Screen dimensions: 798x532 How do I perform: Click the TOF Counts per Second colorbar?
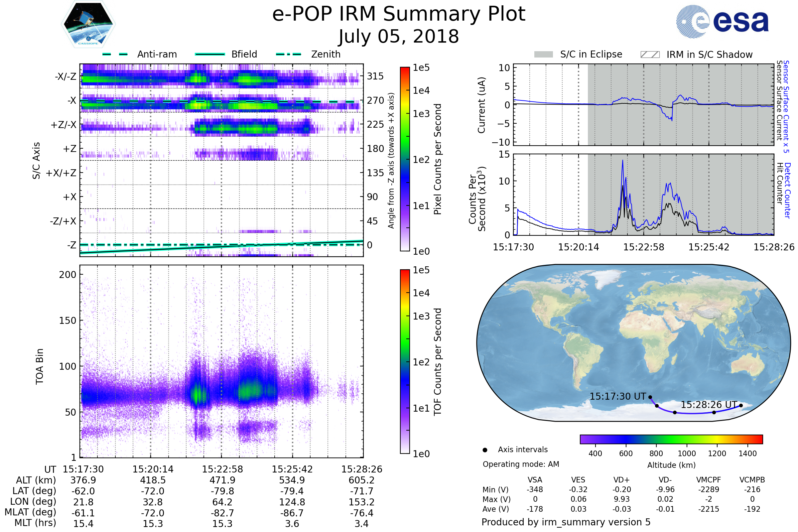[405, 361]
